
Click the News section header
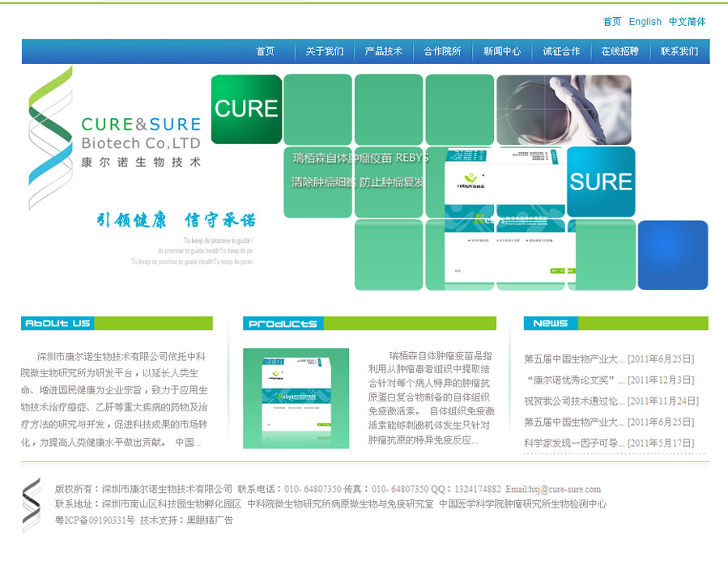[615, 323]
